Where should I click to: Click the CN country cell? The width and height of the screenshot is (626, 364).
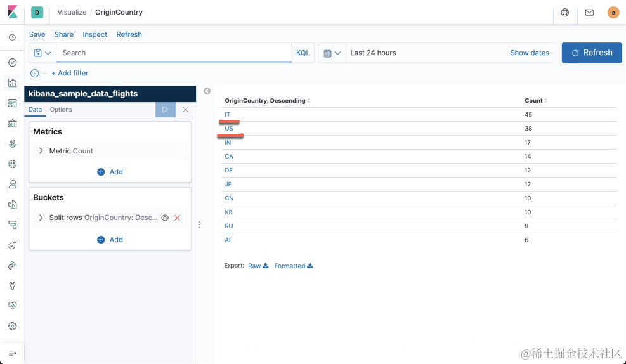tap(229, 198)
